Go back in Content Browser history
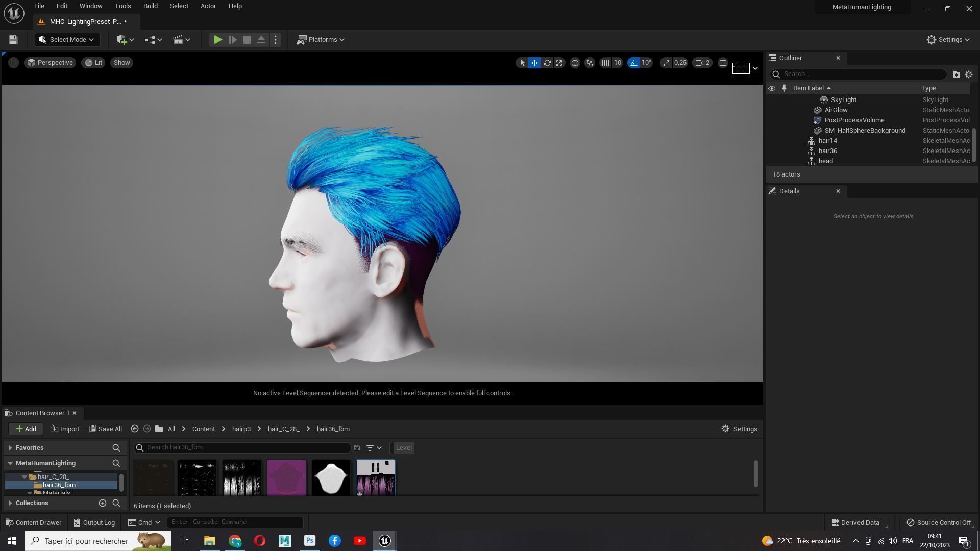 [135, 429]
